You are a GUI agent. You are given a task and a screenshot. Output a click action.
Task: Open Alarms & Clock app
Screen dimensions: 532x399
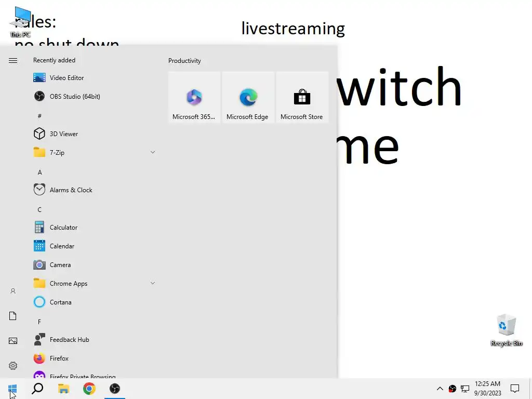click(x=95, y=190)
